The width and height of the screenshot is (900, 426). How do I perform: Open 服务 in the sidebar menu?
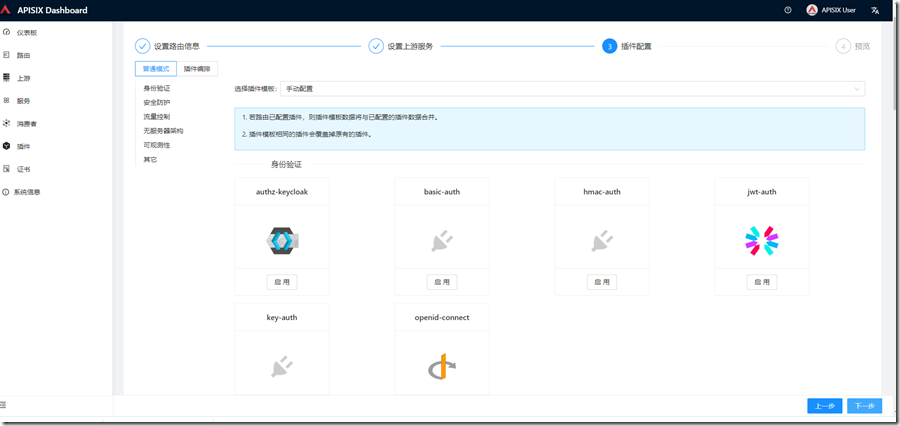point(24,101)
